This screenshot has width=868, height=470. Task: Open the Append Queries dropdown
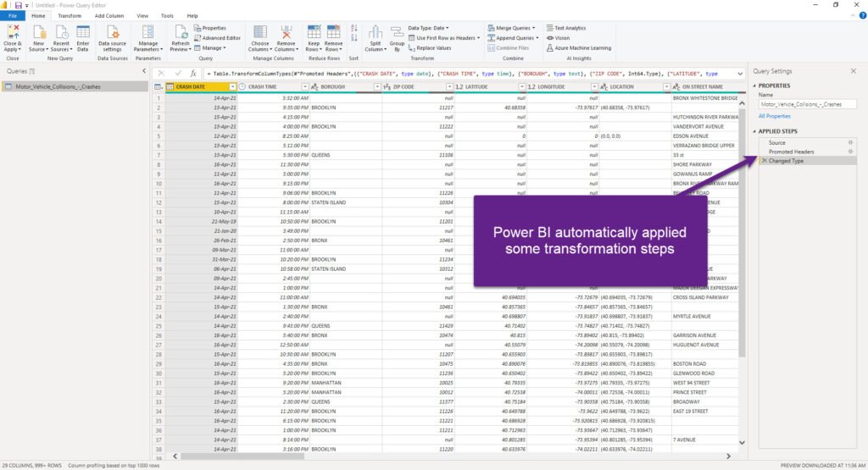(x=513, y=38)
